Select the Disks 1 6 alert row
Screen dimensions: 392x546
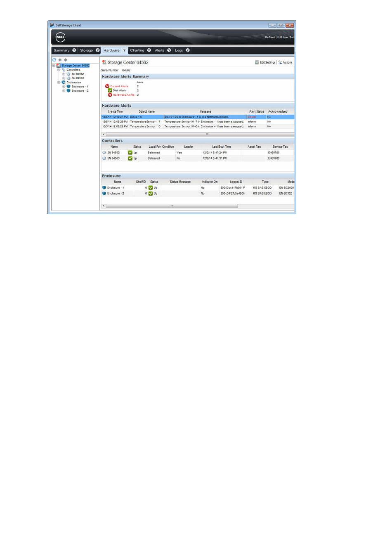[x=198, y=117]
